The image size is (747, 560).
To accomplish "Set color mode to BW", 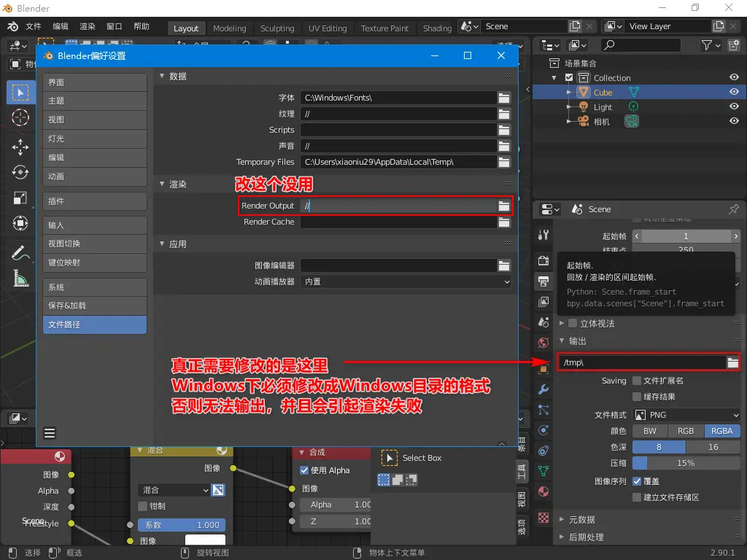I will point(650,431).
